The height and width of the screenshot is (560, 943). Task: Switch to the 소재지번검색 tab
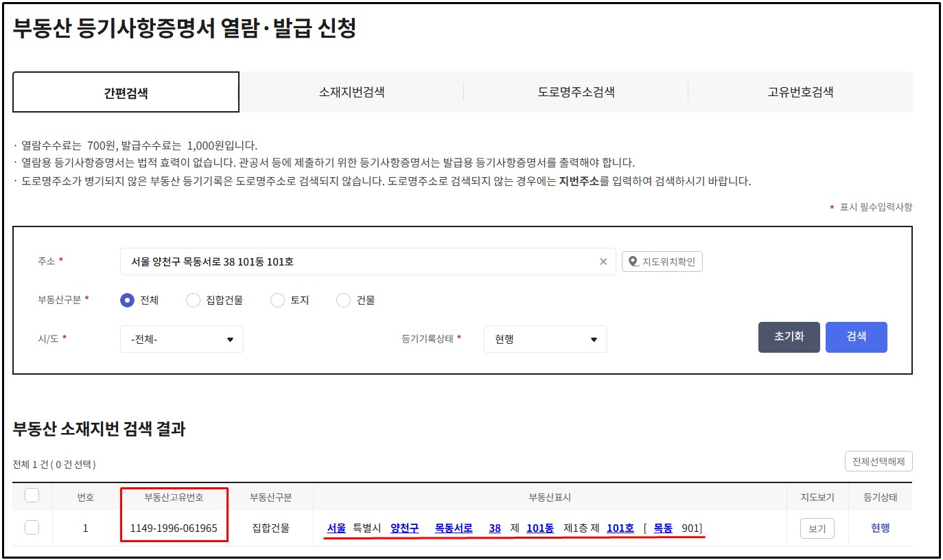352,91
